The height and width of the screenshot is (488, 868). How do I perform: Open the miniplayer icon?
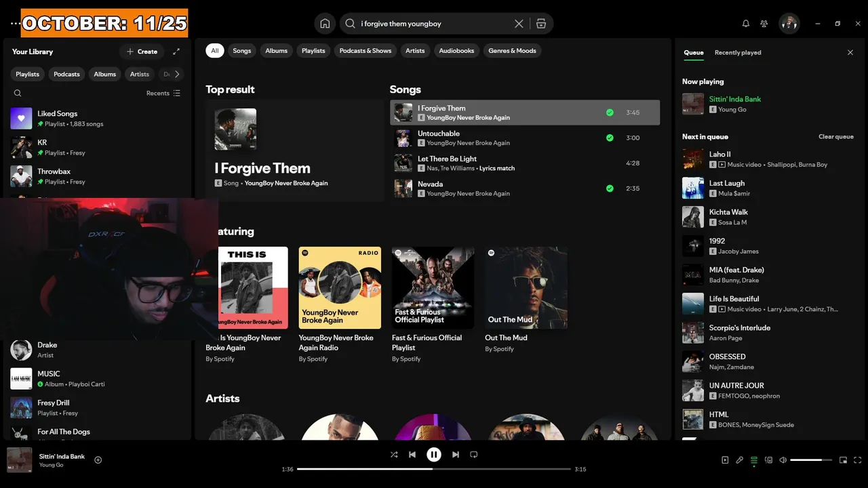click(x=843, y=460)
